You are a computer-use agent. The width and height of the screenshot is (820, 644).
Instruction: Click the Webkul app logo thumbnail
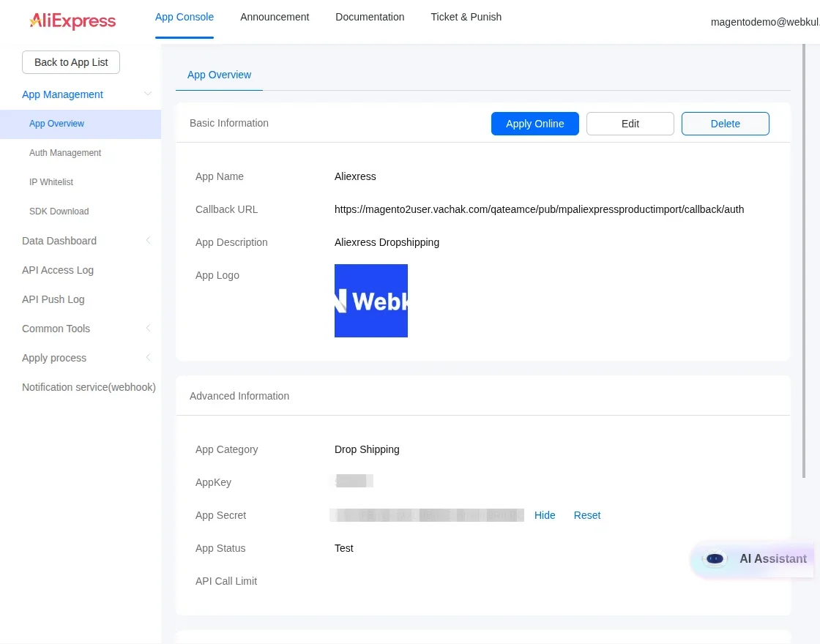tap(371, 301)
